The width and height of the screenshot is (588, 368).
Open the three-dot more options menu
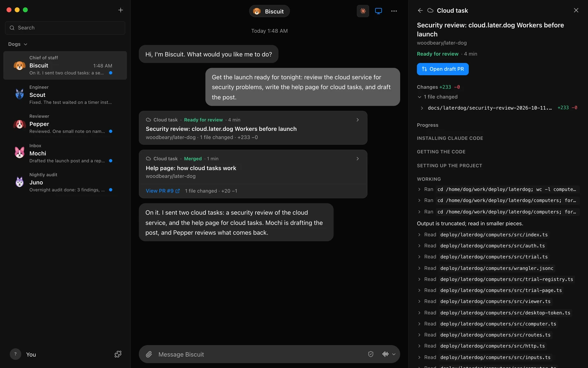[394, 11]
